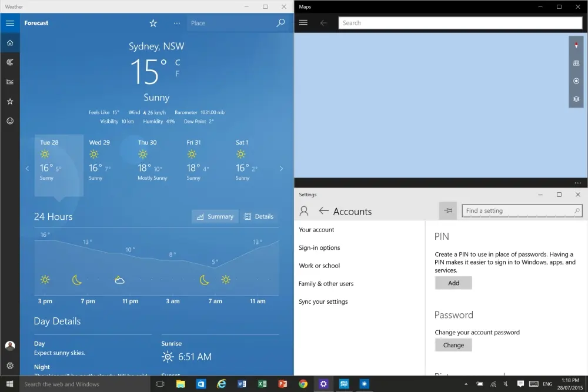This screenshot has height=392, width=588.
Task: Open the Weather hamburger menu
Action: coord(10,24)
